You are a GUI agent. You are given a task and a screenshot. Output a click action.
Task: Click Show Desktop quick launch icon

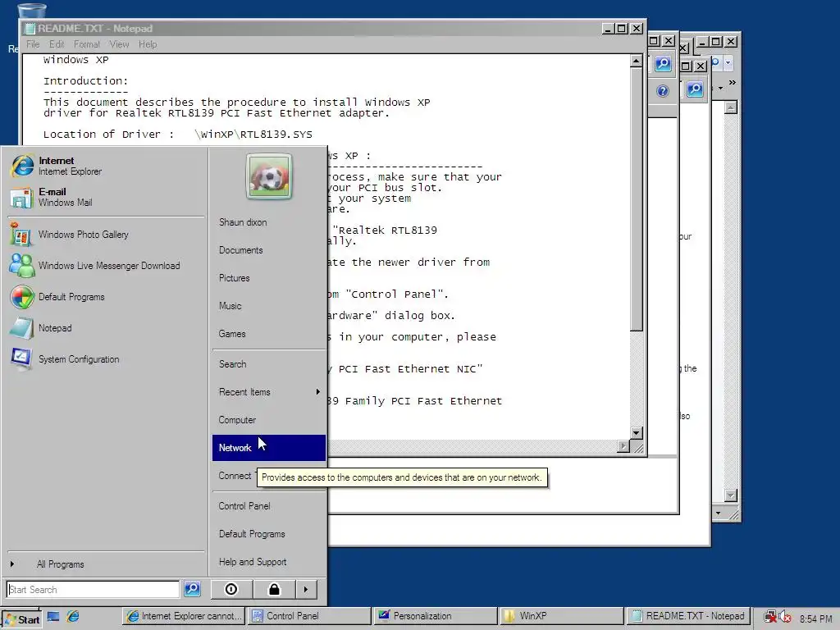(53, 617)
